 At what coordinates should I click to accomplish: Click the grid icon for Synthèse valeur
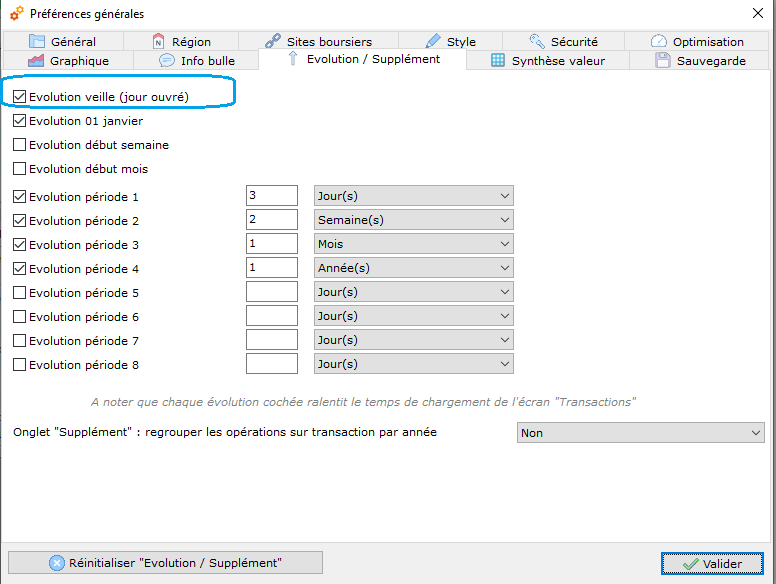[498, 60]
